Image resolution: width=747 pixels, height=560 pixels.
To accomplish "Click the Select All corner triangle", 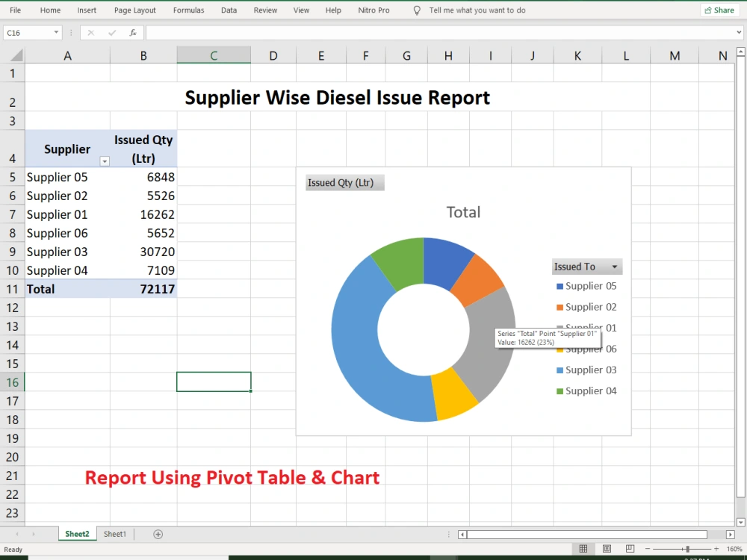I will click(x=16, y=56).
